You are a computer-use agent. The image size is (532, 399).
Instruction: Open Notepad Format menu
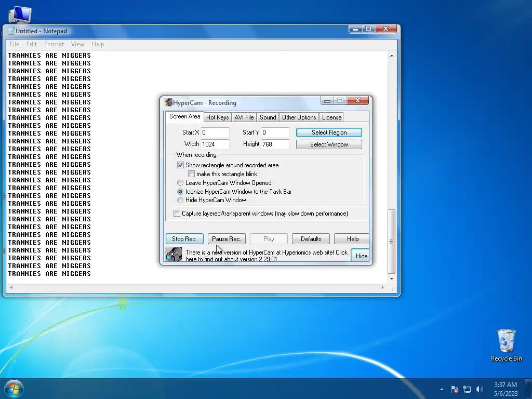coord(54,44)
